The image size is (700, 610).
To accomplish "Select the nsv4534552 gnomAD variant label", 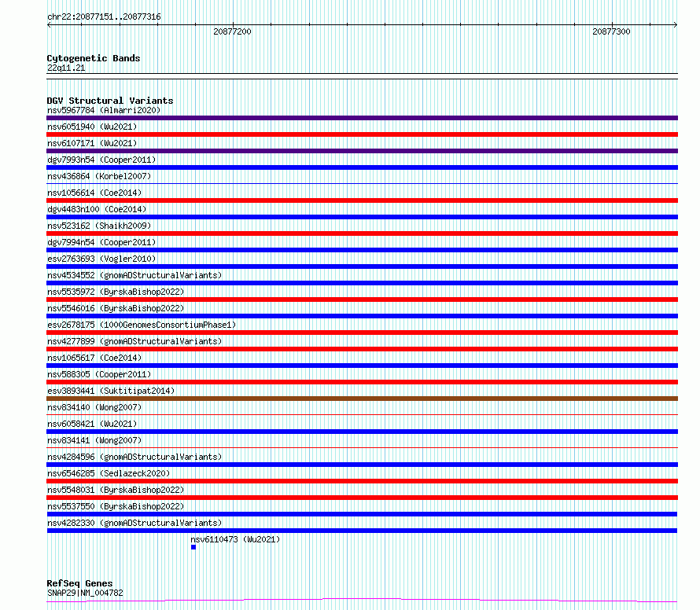I will tap(134, 275).
